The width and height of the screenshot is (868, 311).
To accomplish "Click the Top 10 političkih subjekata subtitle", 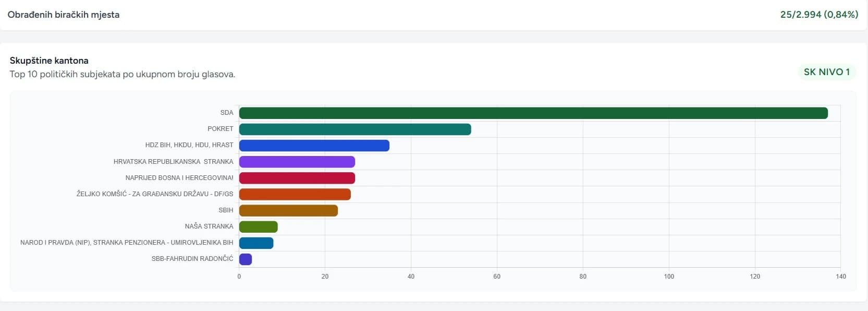I will coord(123,74).
